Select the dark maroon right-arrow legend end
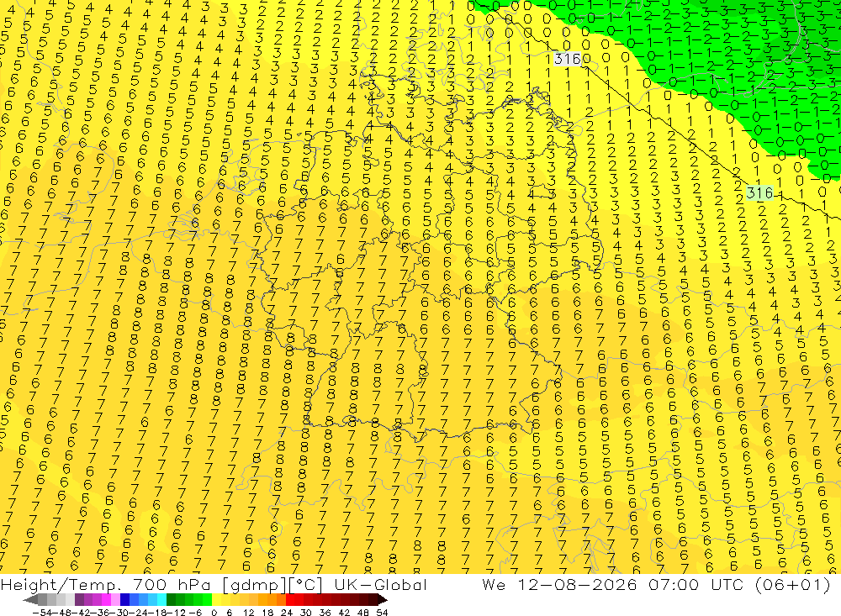The height and width of the screenshot is (616, 841). coord(382,600)
